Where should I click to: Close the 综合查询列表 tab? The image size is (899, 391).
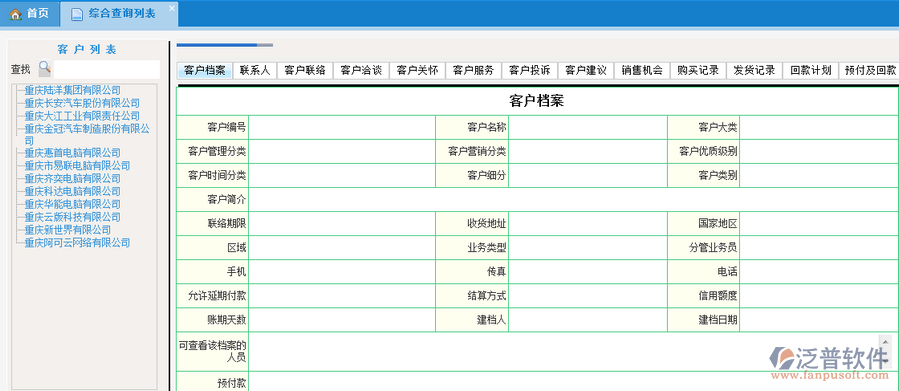coord(171,8)
